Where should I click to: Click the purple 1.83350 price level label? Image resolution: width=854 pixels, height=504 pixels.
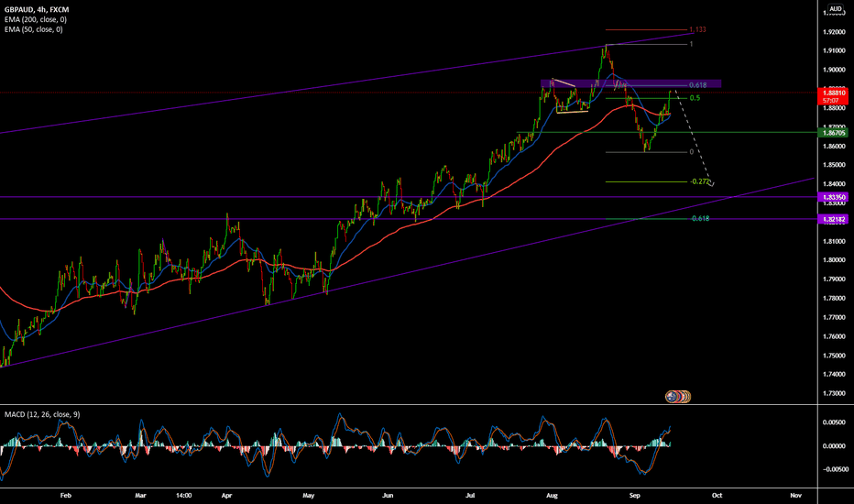(x=833, y=197)
